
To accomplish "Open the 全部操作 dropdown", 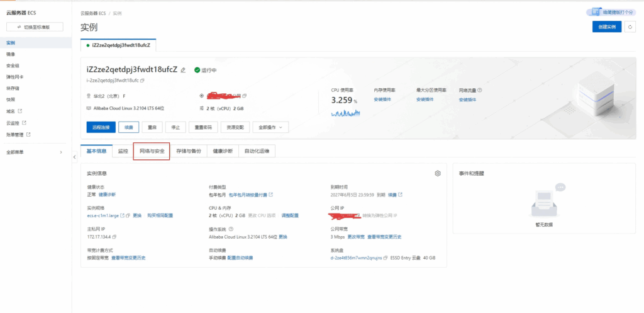I will (x=270, y=127).
